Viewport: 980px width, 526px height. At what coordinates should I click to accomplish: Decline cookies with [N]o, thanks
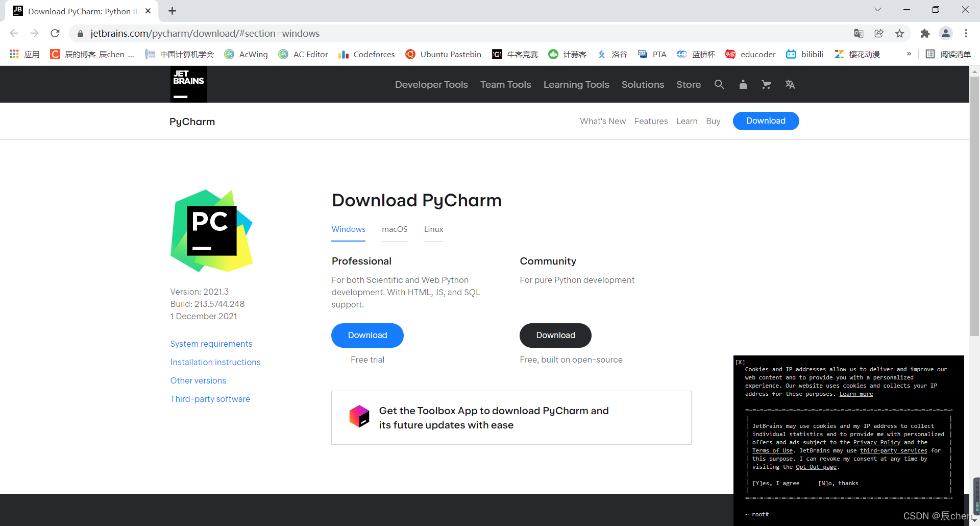coord(838,483)
